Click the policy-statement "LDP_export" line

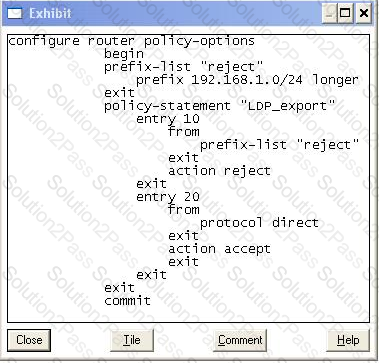(x=220, y=106)
